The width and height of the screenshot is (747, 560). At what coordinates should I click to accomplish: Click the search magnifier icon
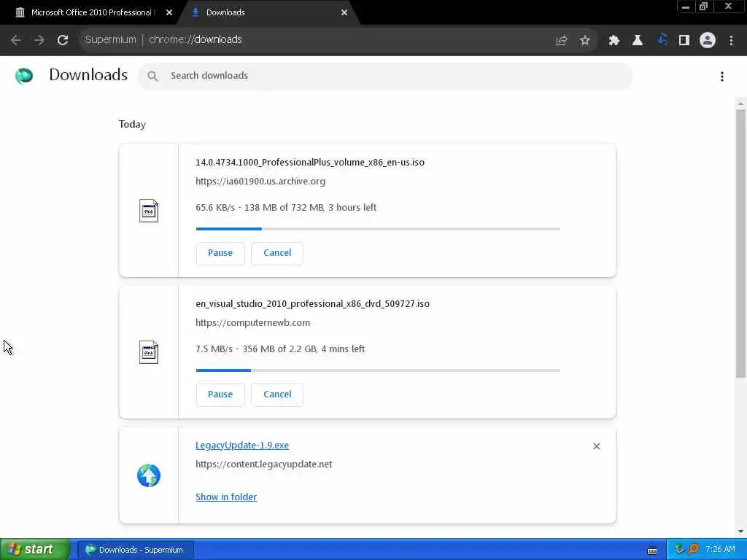(x=152, y=76)
